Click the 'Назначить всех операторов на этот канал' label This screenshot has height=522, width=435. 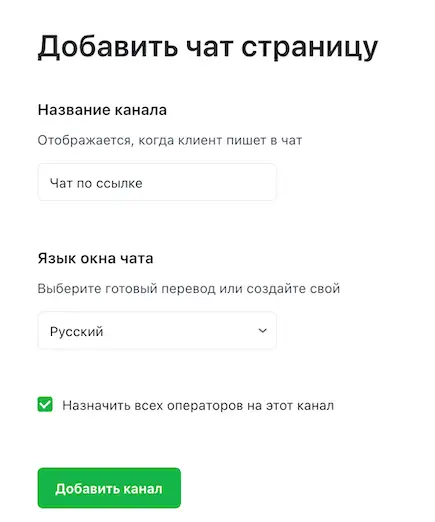click(x=198, y=406)
